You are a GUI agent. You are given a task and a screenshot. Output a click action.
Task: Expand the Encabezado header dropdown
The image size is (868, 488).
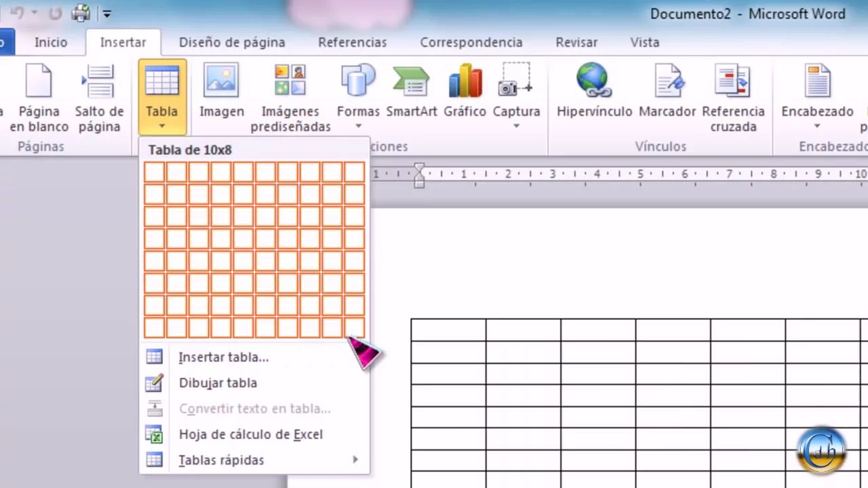(x=816, y=126)
